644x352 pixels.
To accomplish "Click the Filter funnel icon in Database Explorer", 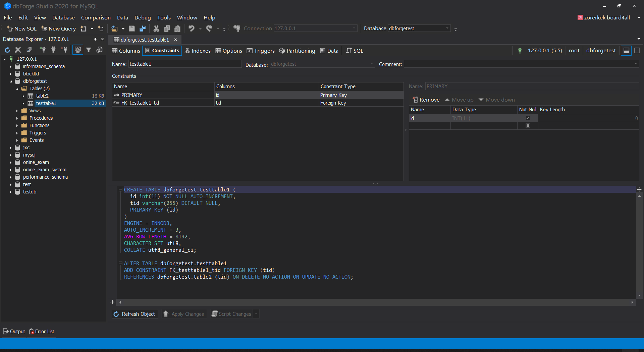I will coord(89,50).
